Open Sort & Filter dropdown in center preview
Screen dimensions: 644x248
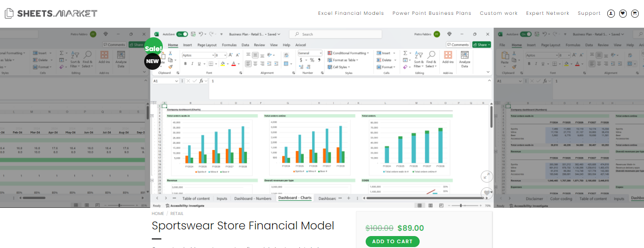tap(419, 58)
